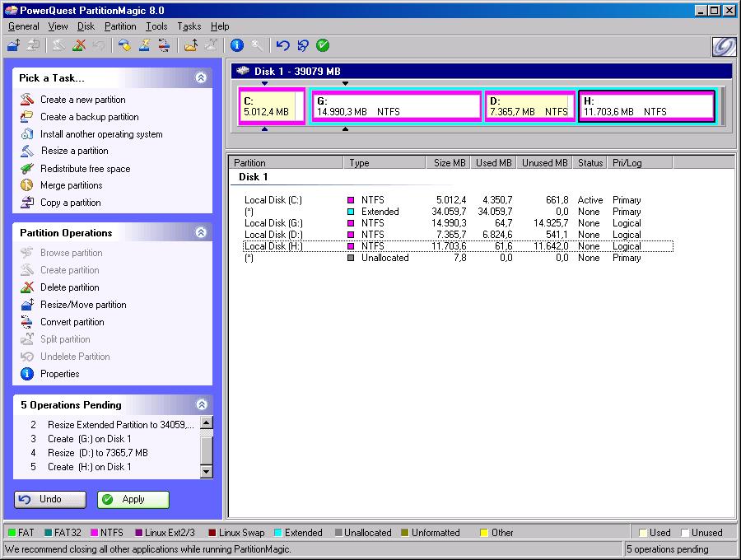Click the NTFS magenta legend swatch
Screen dimensions: 741x560
pos(94,533)
